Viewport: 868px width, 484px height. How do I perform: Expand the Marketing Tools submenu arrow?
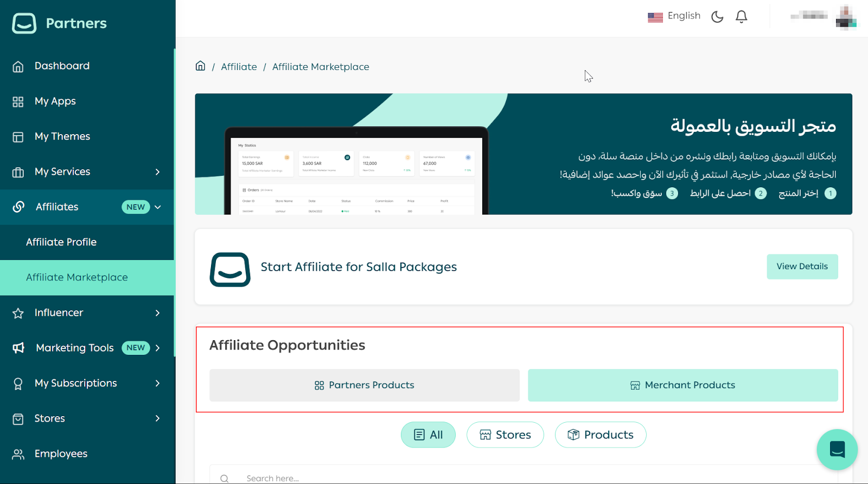tap(157, 348)
